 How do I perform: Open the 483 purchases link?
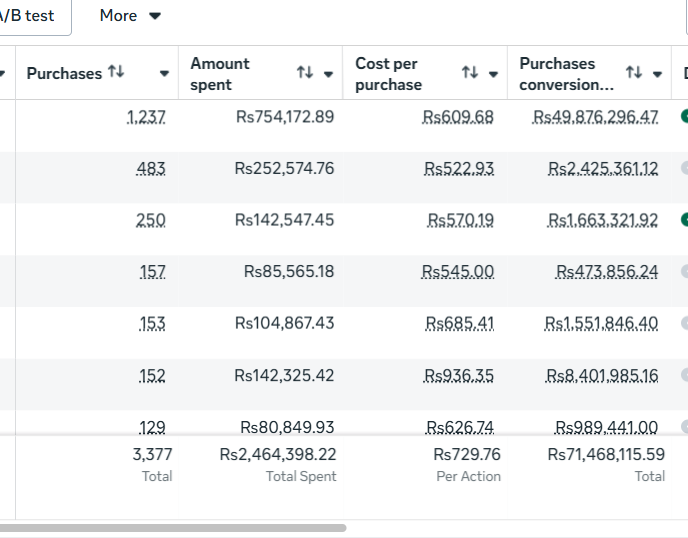tap(151, 169)
